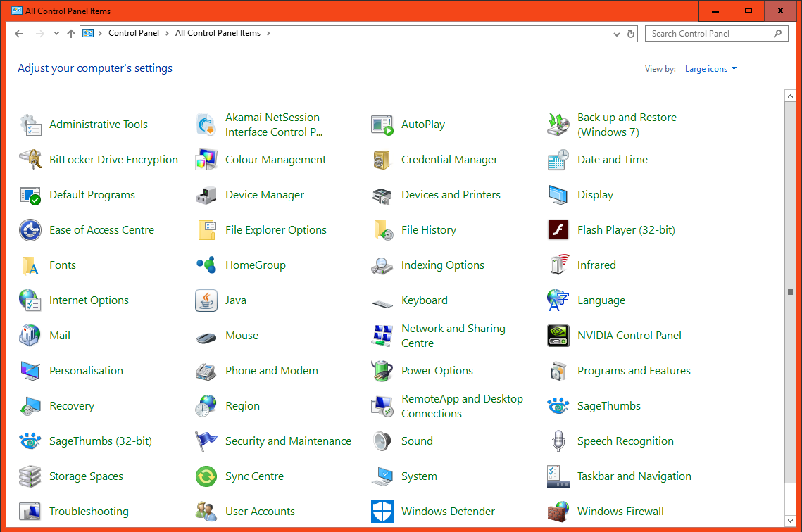Open the Recovery link
The width and height of the screenshot is (802, 532).
pos(72,406)
